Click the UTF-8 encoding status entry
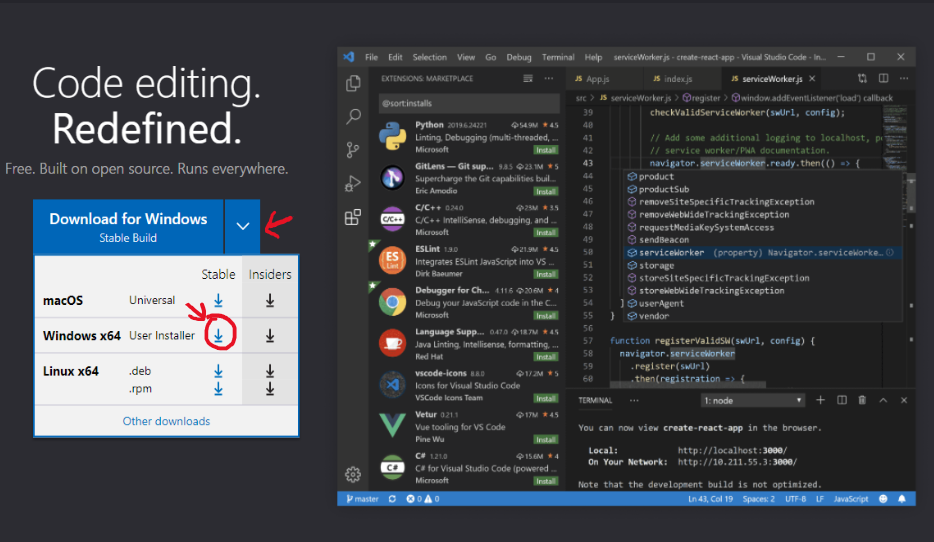Viewport: 934px width, 542px height. 795,499
